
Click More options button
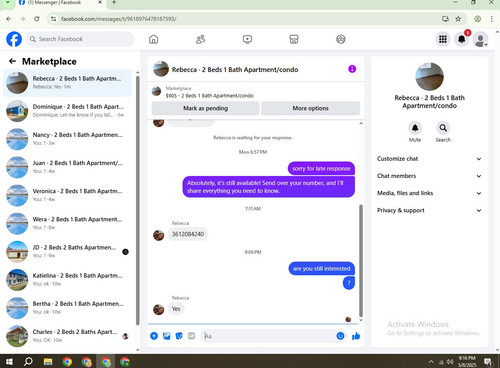click(310, 108)
